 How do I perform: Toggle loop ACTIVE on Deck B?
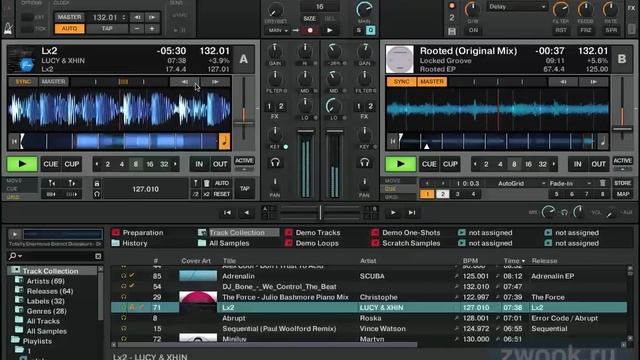623,160
